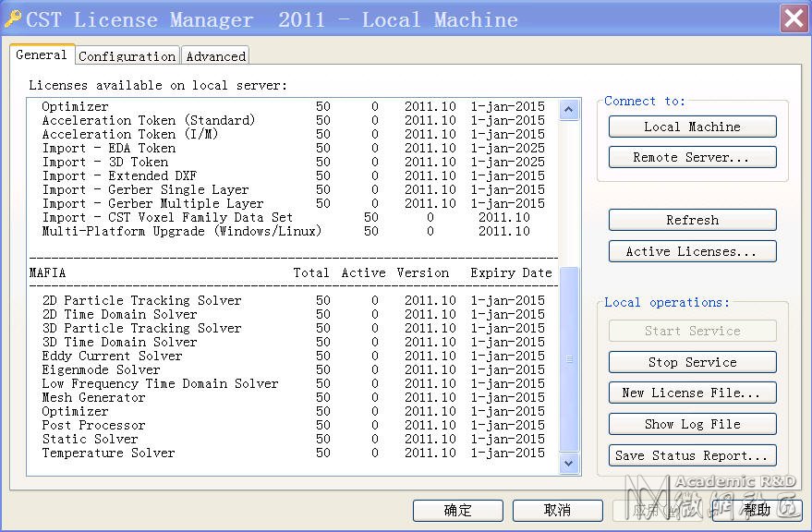Click the Temperature Solver row
The image size is (812, 532).
[x=293, y=453]
